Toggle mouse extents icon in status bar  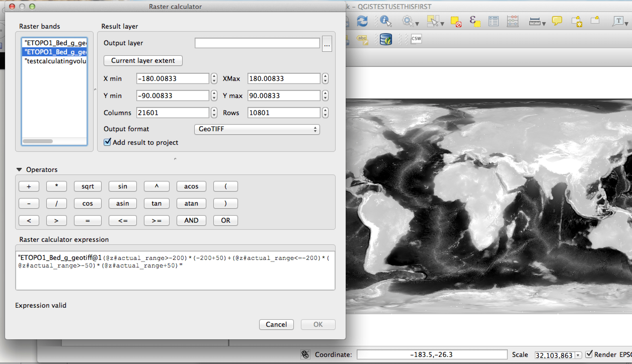305,354
